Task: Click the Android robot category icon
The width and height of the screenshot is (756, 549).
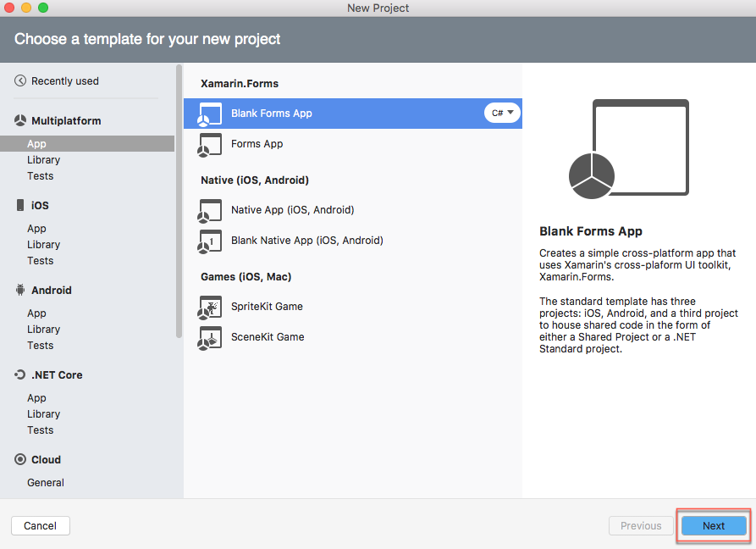Action: pyautogui.click(x=20, y=290)
